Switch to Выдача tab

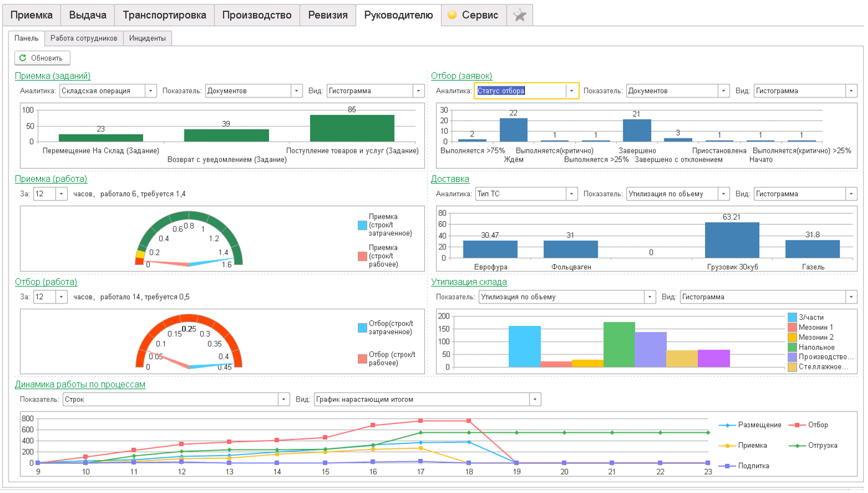click(88, 16)
